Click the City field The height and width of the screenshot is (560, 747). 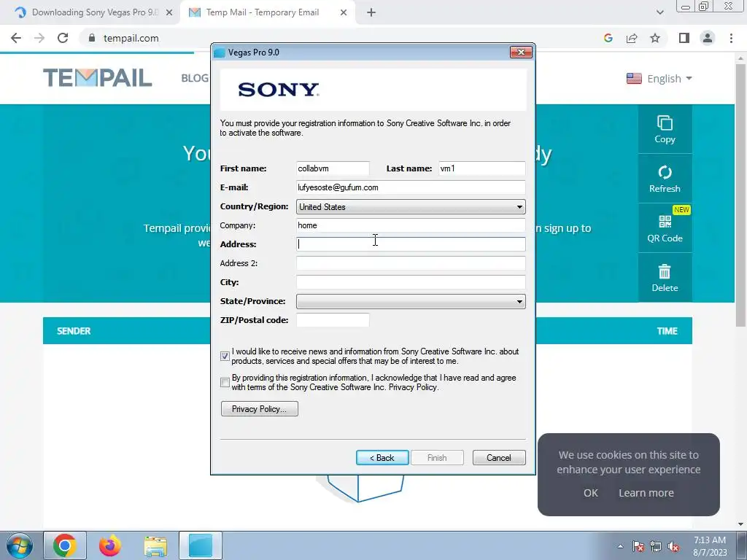click(x=411, y=282)
